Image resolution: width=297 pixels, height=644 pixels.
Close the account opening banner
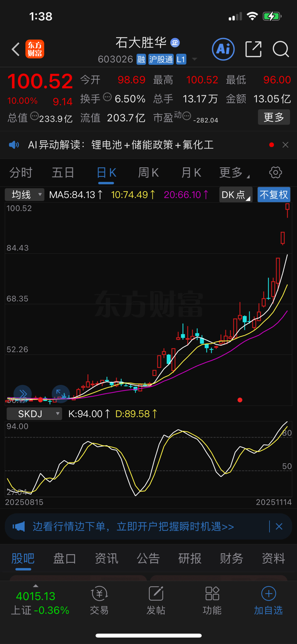tap(279, 527)
